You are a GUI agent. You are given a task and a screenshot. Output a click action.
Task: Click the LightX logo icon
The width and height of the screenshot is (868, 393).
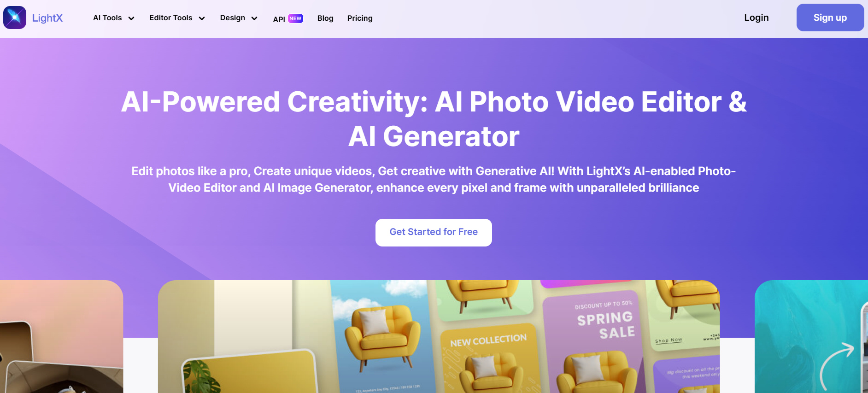(x=15, y=18)
